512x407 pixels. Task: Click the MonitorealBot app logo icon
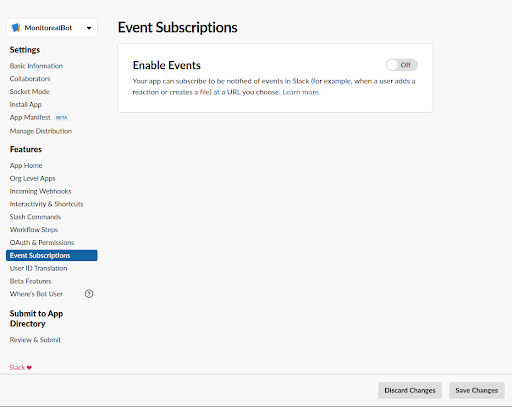tap(16, 28)
